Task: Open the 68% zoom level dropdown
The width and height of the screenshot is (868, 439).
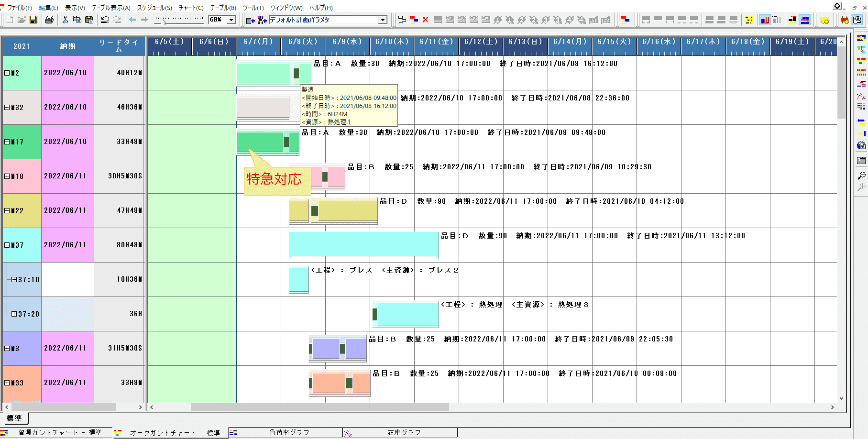Action: 231,20
